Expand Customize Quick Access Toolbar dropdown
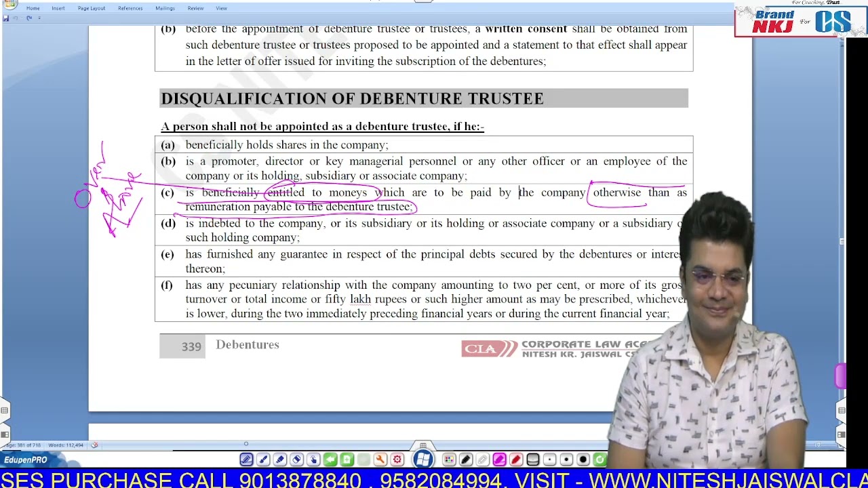This screenshot has width=868, height=488. click(x=39, y=18)
